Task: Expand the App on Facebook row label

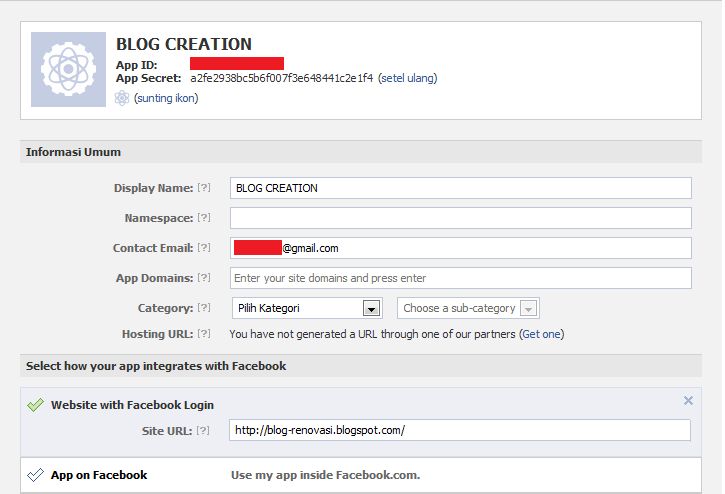Action: 99,475
